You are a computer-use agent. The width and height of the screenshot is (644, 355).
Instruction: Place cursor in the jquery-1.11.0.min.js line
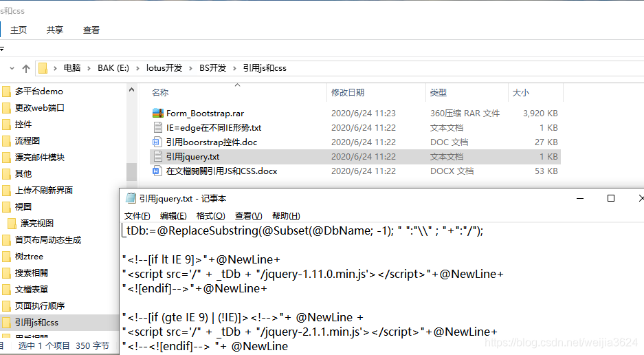[313, 274]
